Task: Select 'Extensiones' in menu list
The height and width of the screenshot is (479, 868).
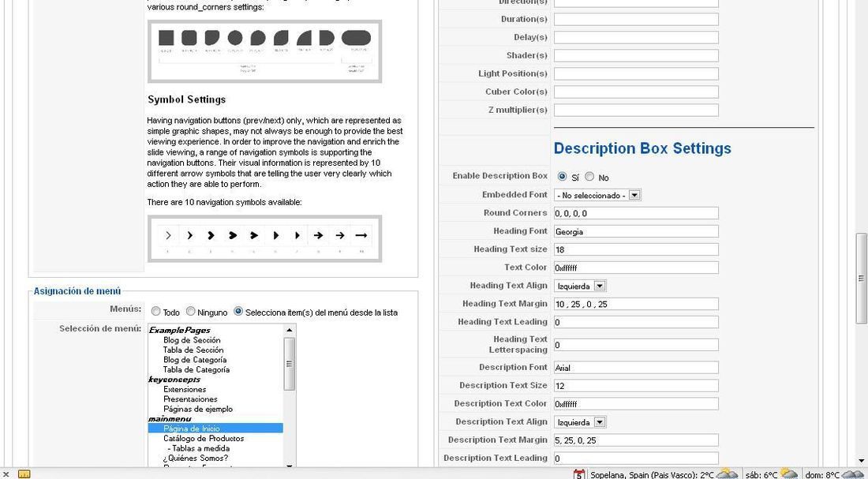Action: point(185,389)
